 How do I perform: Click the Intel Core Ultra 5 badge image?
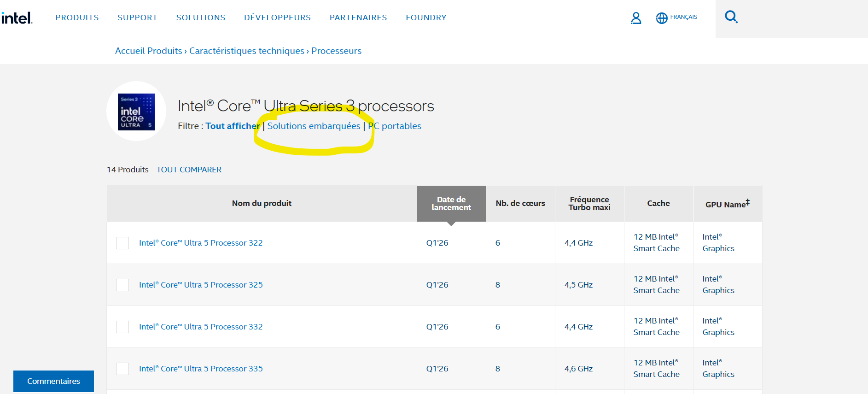136,112
